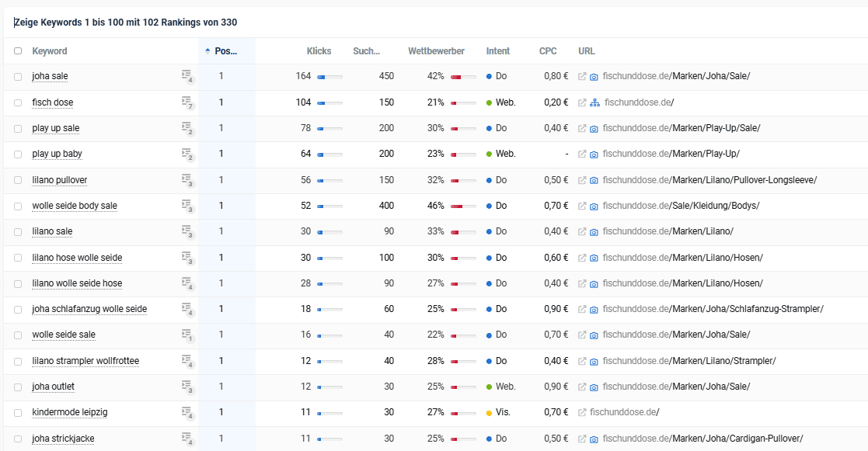Click Vis. intent in kindermode leipzig row
Screen dimensions: 868x451
tap(498, 412)
